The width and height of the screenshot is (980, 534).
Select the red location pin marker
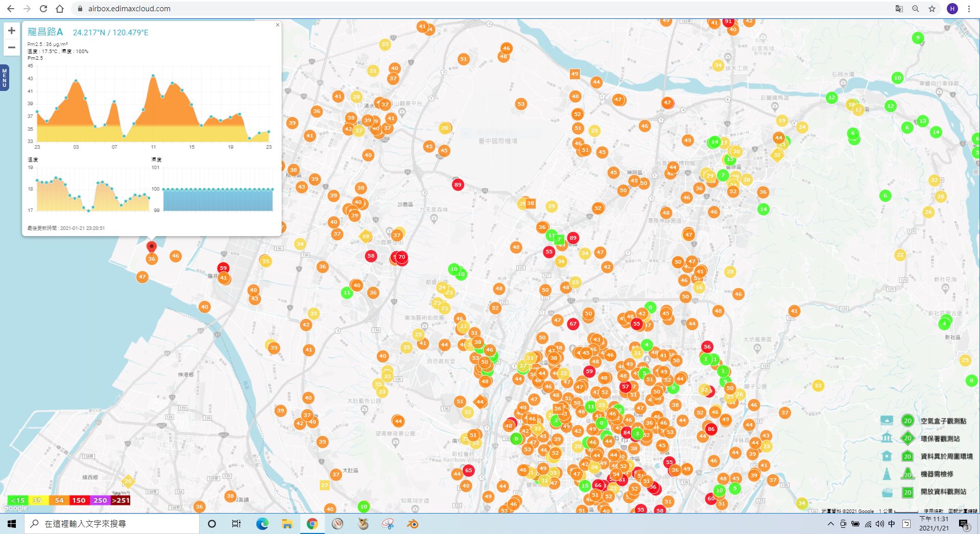151,247
